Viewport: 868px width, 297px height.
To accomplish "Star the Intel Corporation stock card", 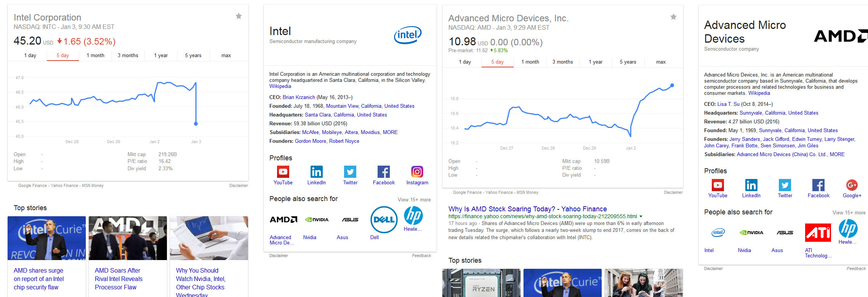I will point(239,16).
